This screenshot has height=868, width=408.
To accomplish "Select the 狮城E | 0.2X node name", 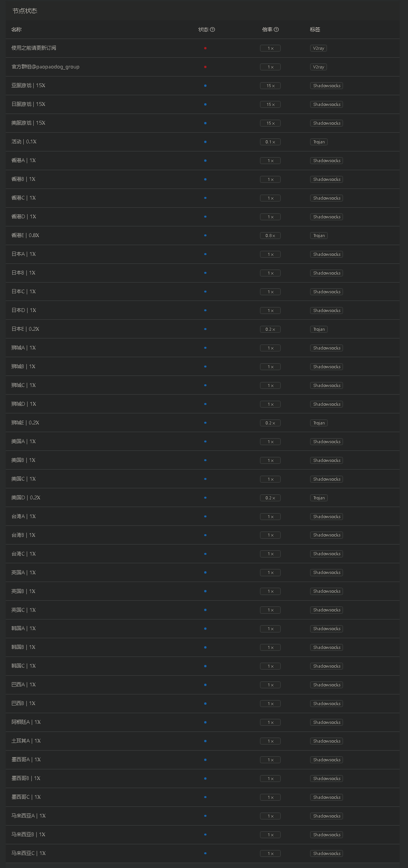I will 25,423.
